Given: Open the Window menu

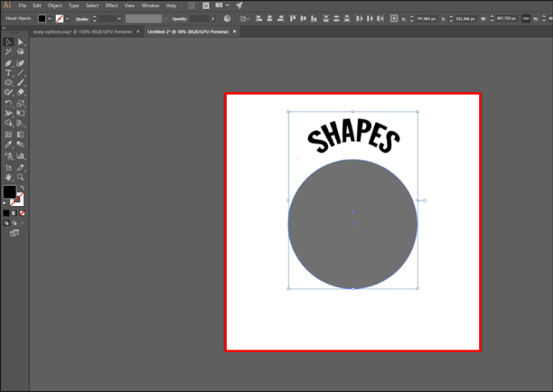Looking at the screenshot, I should (x=150, y=6).
